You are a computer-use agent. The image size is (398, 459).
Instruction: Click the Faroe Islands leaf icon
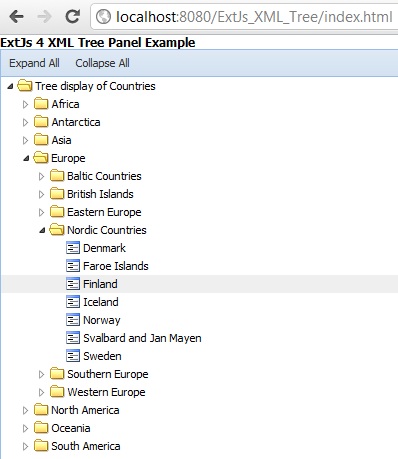coord(73,266)
